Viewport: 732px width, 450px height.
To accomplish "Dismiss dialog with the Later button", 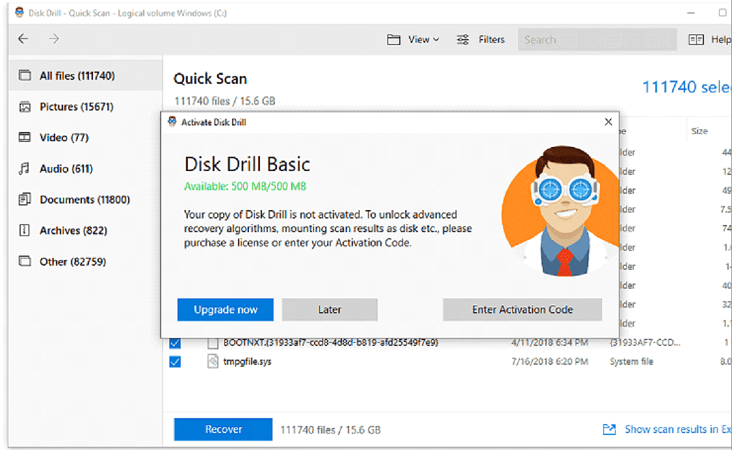I will (330, 309).
